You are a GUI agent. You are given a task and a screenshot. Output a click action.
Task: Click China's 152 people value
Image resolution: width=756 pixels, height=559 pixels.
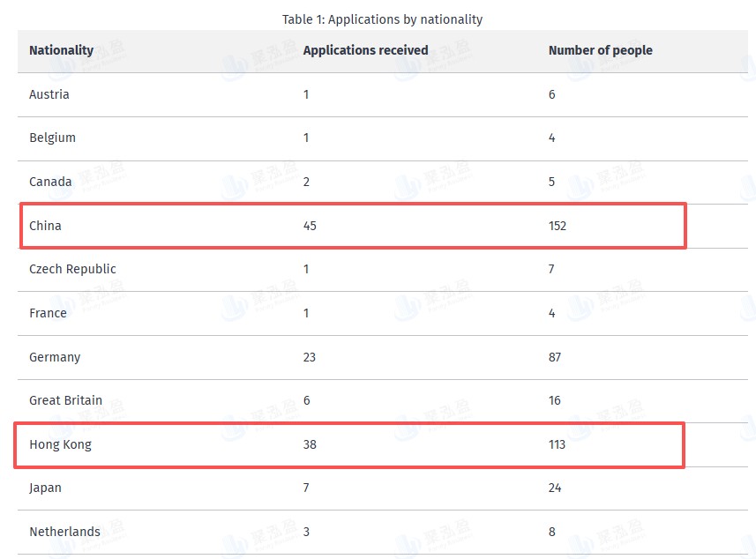558,226
